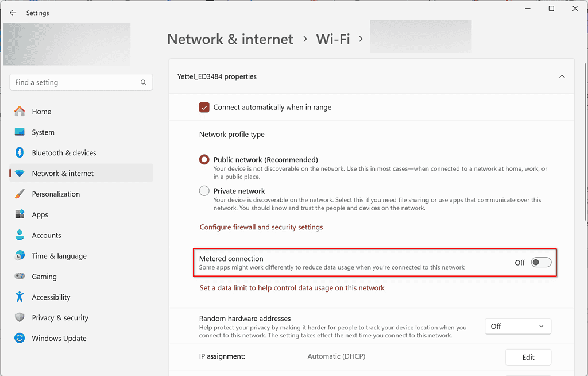Click Edit button for IP assignment
Viewport: 588px width, 376px height.
click(528, 357)
